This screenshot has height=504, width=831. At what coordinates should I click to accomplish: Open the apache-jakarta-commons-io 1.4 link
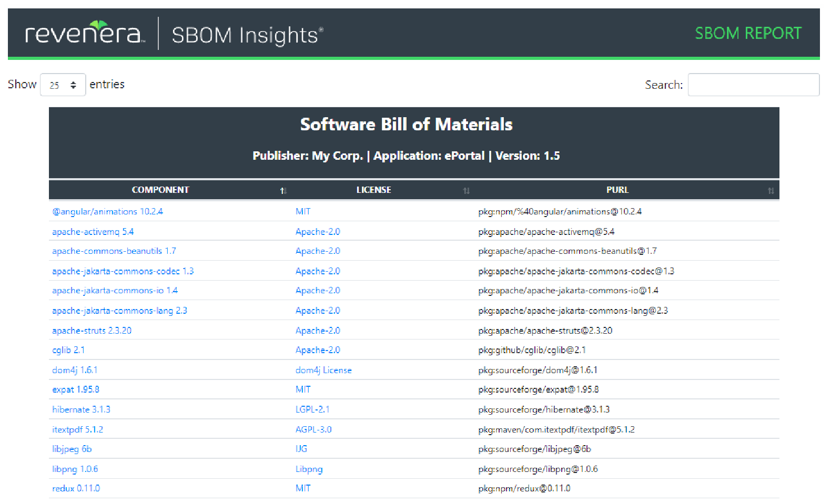115,291
